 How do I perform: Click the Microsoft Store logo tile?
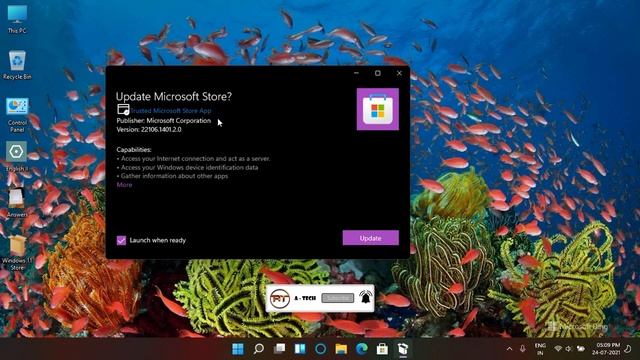click(378, 109)
